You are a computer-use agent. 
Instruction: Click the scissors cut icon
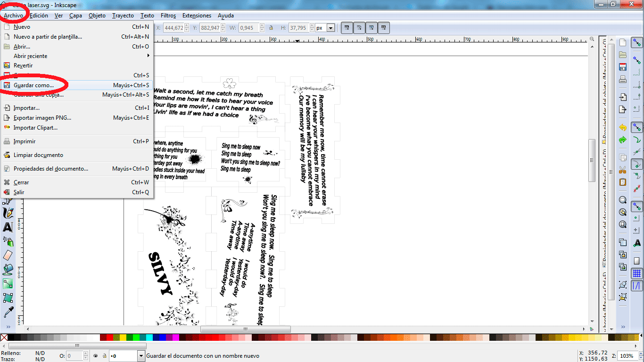pyautogui.click(x=623, y=170)
